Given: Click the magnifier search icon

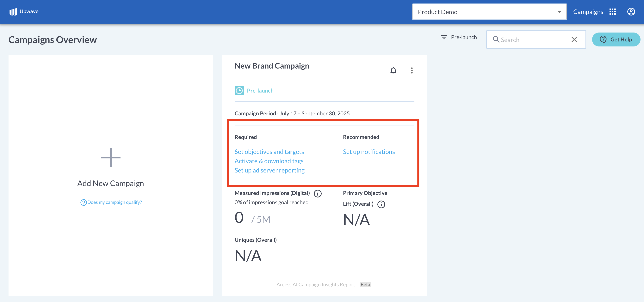Looking at the screenshot, I should (x=496, y=39).
